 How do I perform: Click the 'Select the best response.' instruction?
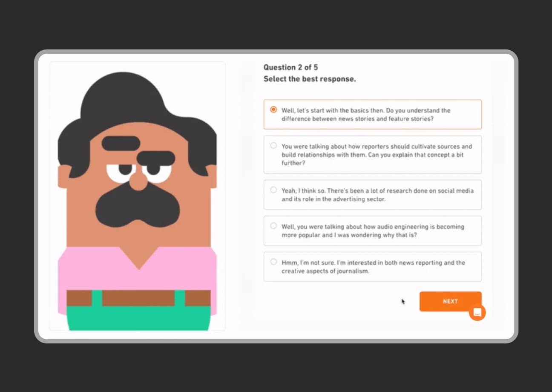click(x=309, y=79)
